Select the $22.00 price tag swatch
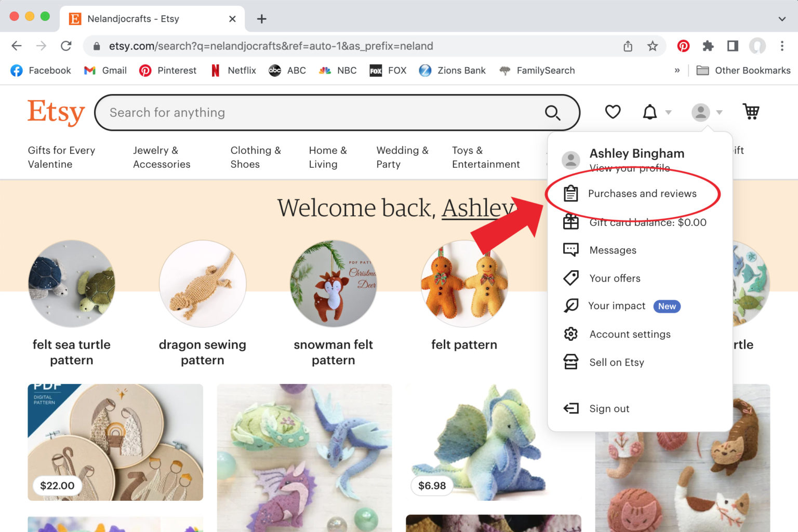Viewport: 798px width, 532px height. pyautogui.click(x=57, y=486)
